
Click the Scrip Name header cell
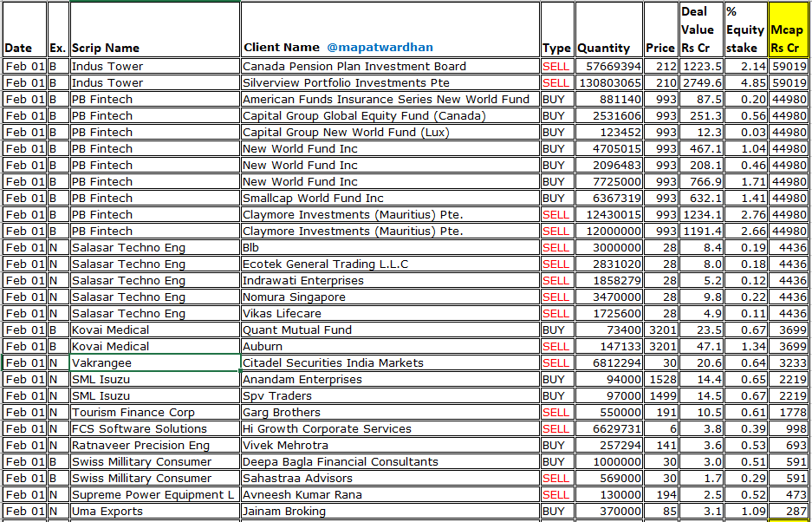point(155,29)
